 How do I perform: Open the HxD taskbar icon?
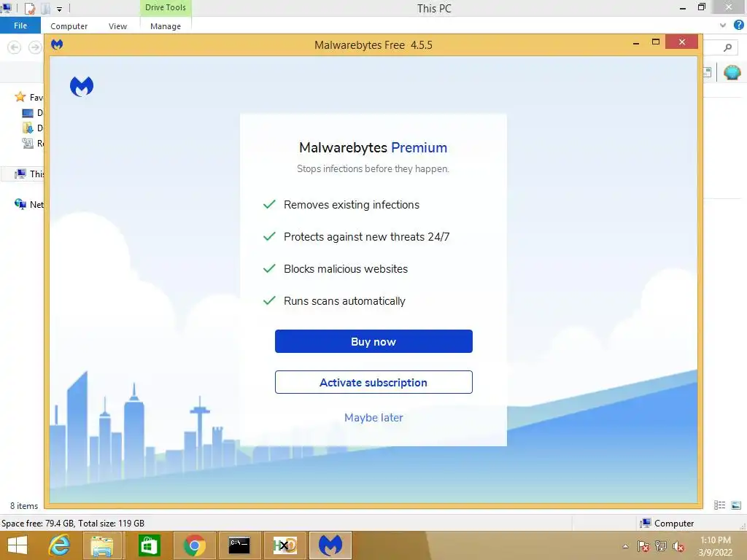(x=285, y=545)
